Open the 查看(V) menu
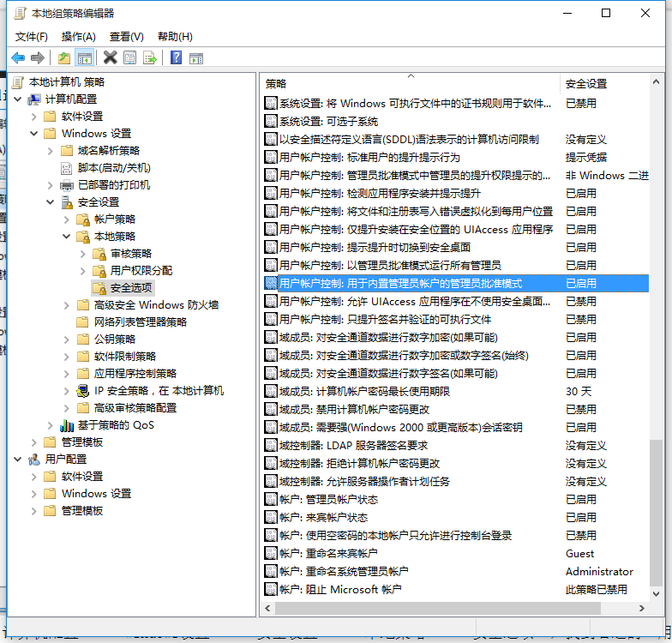The width and height of the screenshot is (672, 643). [126, 36]
